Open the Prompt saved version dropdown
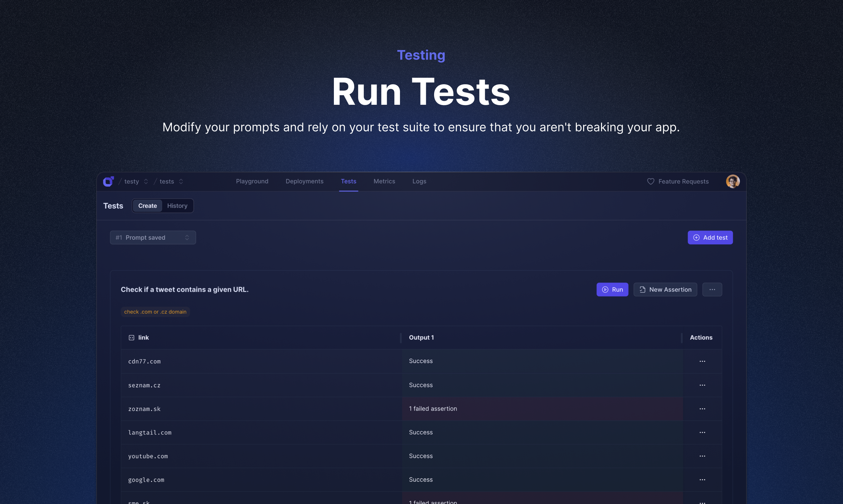Screen dimensions: 843x504 tap(153, 237)
